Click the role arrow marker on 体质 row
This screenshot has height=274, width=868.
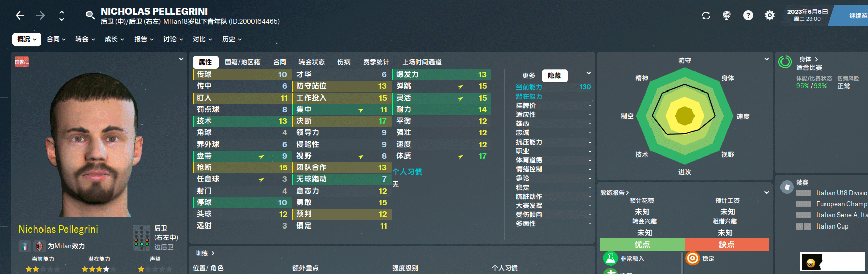460,157
